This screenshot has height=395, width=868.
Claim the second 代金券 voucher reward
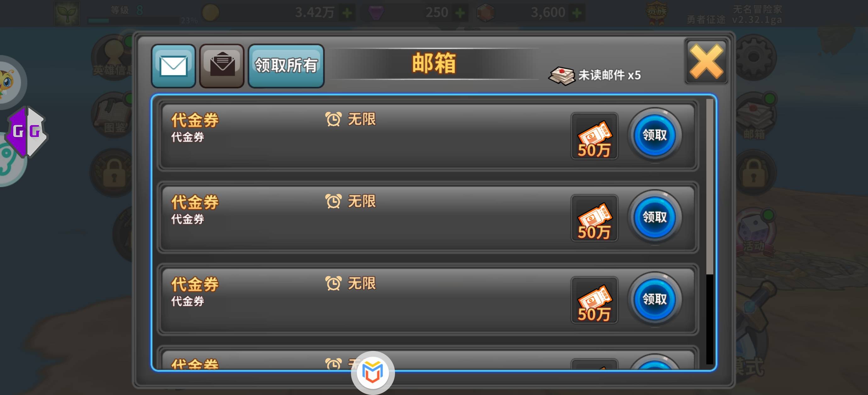pyautogui.click(x=654, y=217)
